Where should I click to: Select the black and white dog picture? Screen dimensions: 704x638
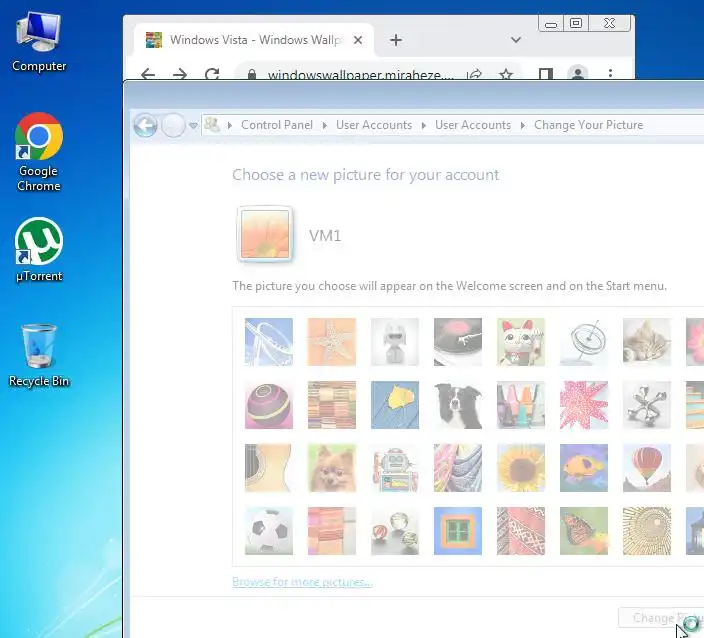pos(458,405)
